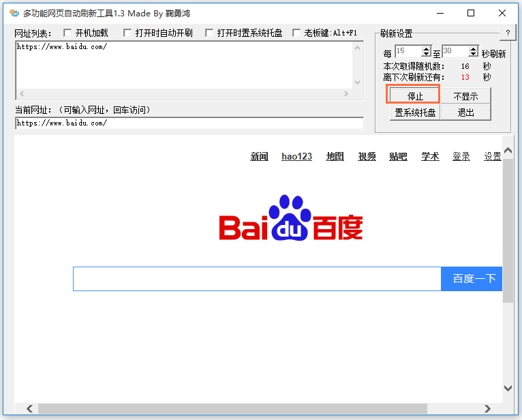Click the browser vertical scrollbar thumb
This screenshot has height=420, width=522.
508,230
